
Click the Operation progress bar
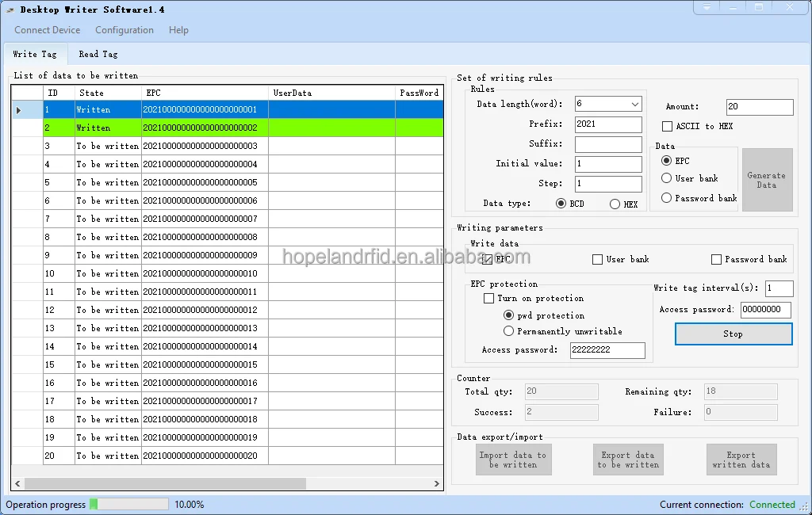click(x=128, y=504)
